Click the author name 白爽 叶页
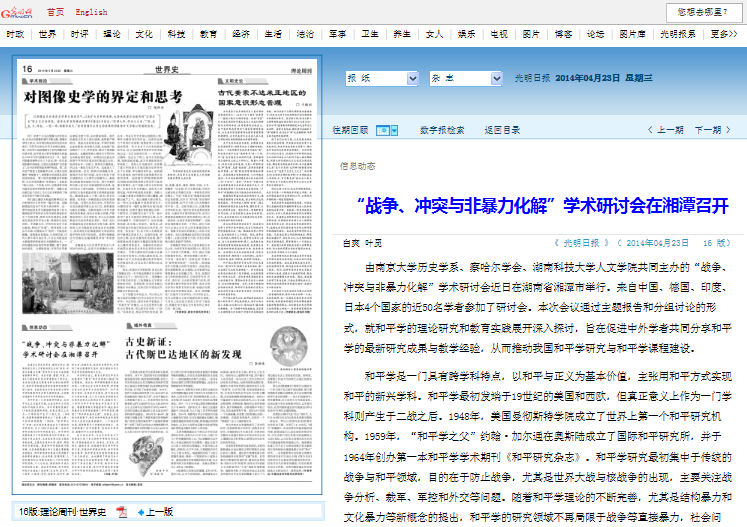The width and height of the screenshot is (747, 527). [x=363, y=243]
